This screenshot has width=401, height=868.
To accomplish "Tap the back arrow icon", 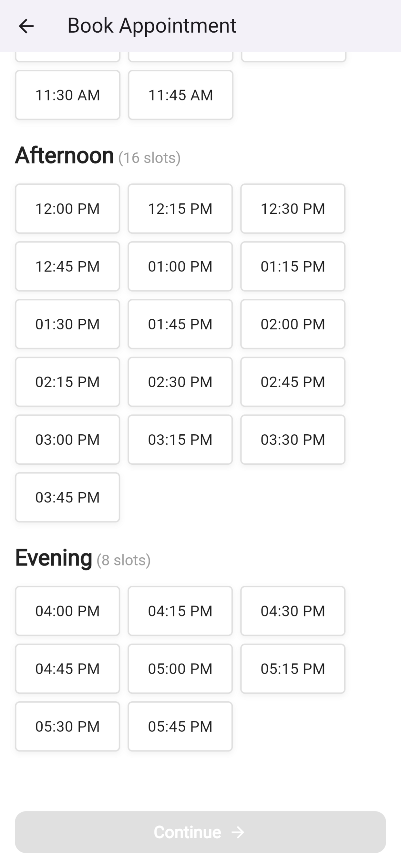I will coord(26,26).
